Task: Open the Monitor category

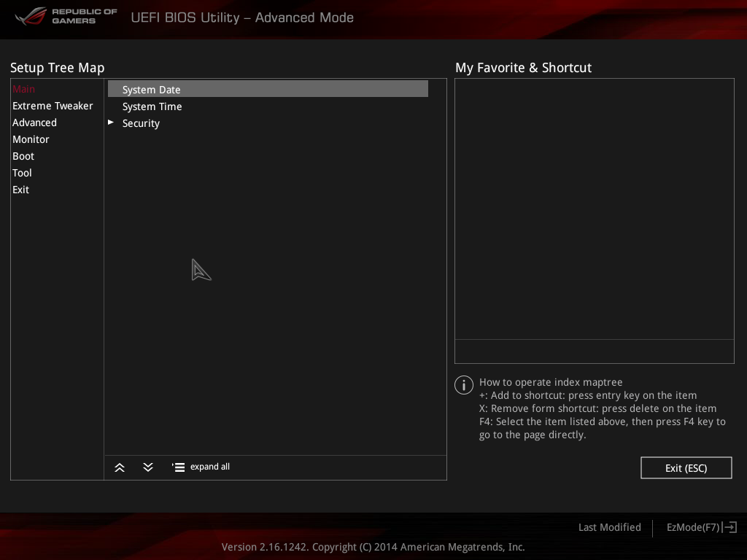Action: pos(31,139)
